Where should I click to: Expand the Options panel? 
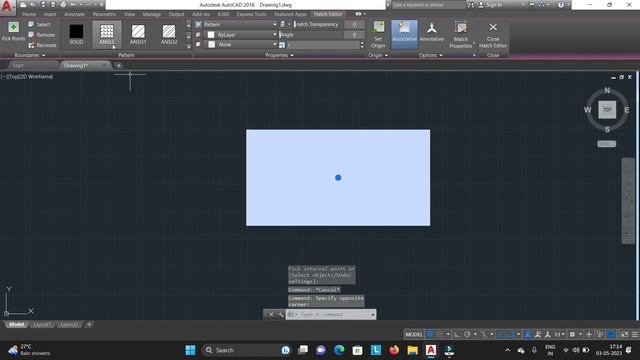pos(431,55)
